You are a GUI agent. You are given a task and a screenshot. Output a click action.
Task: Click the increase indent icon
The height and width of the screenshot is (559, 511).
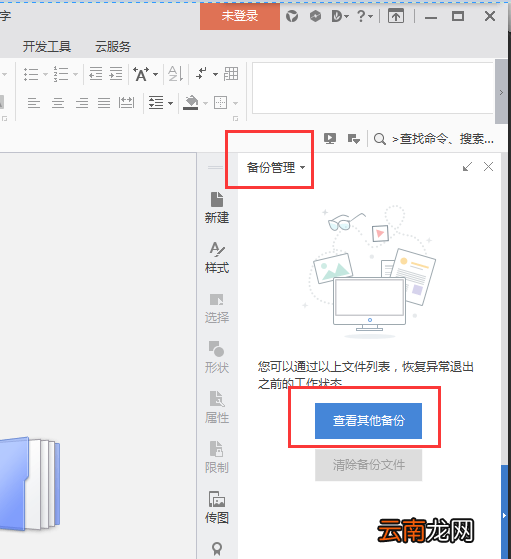116,74
